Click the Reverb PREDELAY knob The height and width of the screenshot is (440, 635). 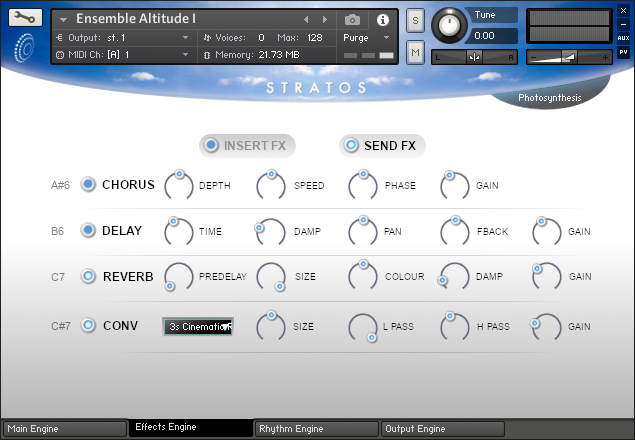(x=179, y=277)
